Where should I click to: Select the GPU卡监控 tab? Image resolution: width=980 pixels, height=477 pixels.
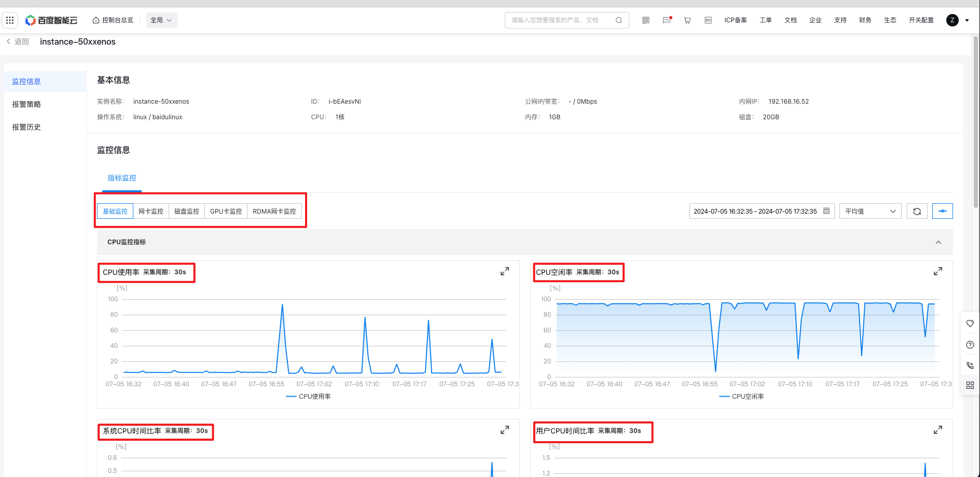click(226, 211)
